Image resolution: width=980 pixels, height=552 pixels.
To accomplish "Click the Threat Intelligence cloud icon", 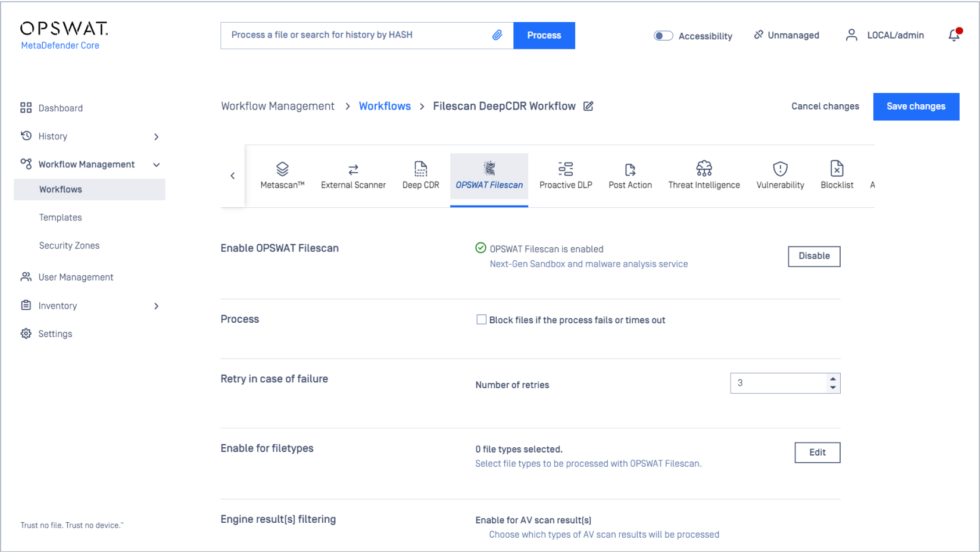I will 704,169.
